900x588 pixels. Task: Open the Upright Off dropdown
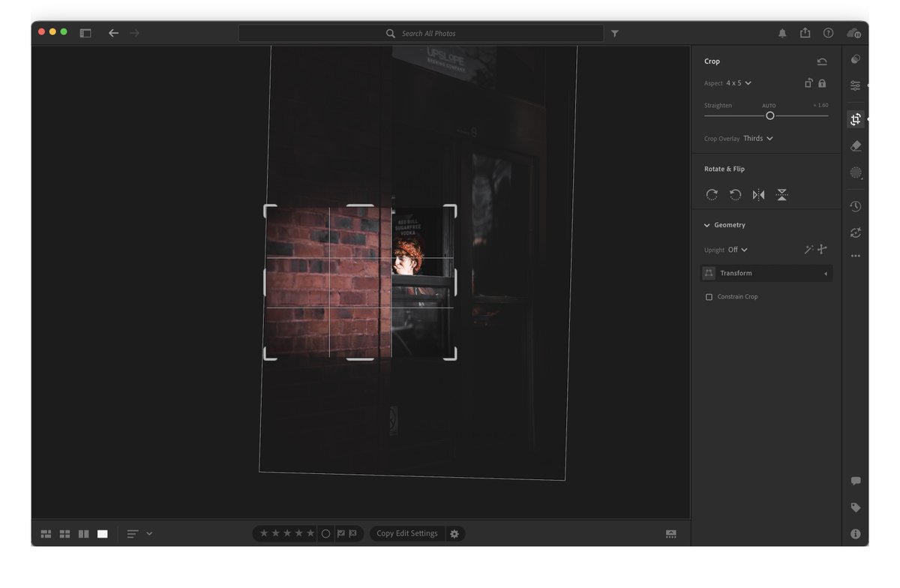pos(738,250)
